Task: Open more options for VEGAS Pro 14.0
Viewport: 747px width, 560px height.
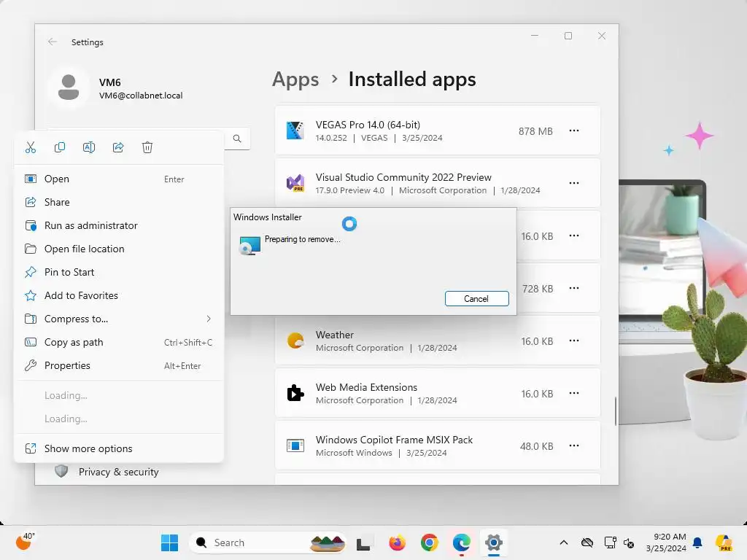Action: coord(574,131)
